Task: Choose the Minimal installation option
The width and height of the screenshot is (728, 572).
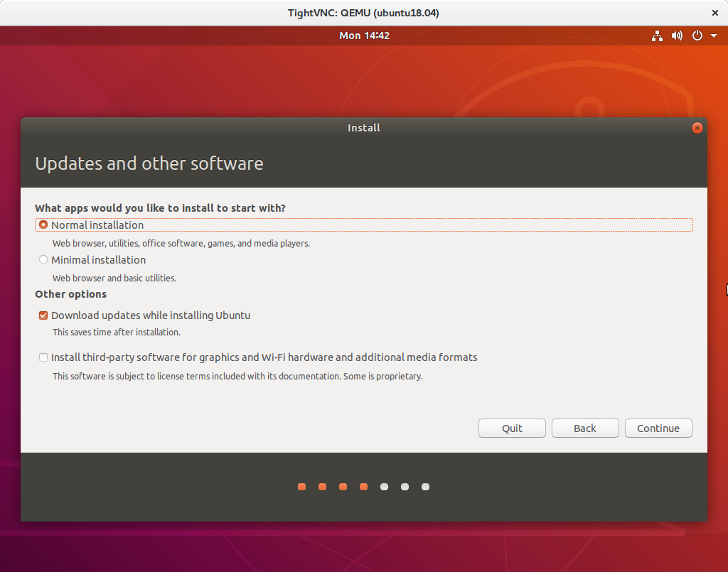Action: 43,260
